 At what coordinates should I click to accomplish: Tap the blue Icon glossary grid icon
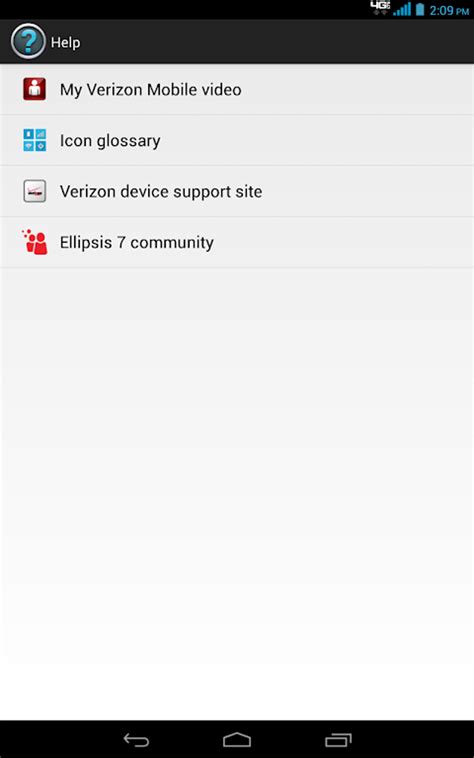click(34, 140)
